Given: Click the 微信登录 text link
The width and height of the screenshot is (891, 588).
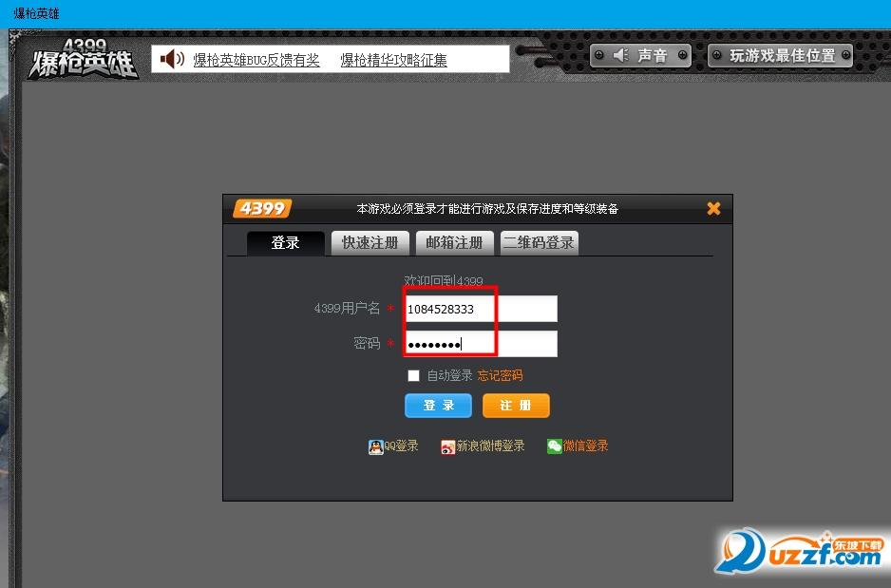Looking at the screenshot, I should (x=585, y=446).
